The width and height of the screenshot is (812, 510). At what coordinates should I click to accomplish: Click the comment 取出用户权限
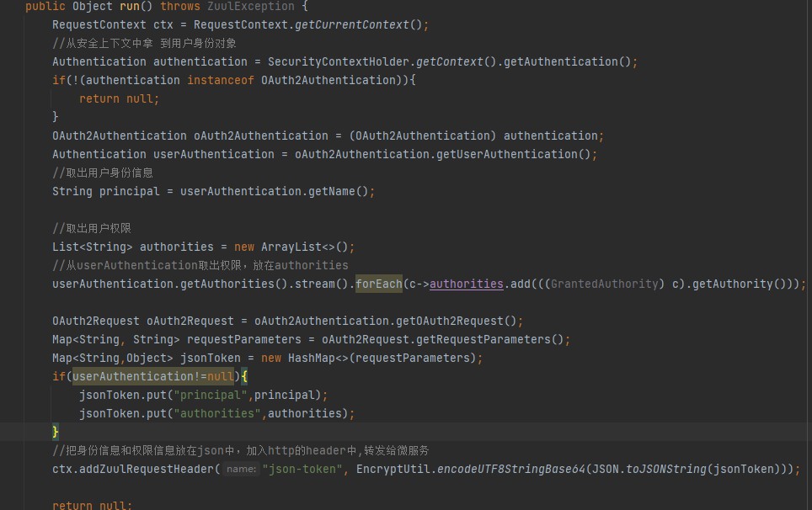point(92,228)
